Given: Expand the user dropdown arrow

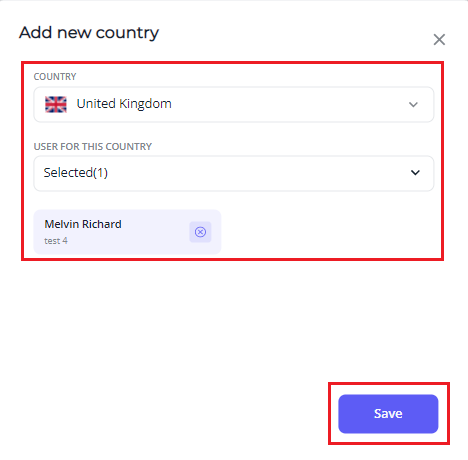Looking at the screenshot, I should point(415,173).
